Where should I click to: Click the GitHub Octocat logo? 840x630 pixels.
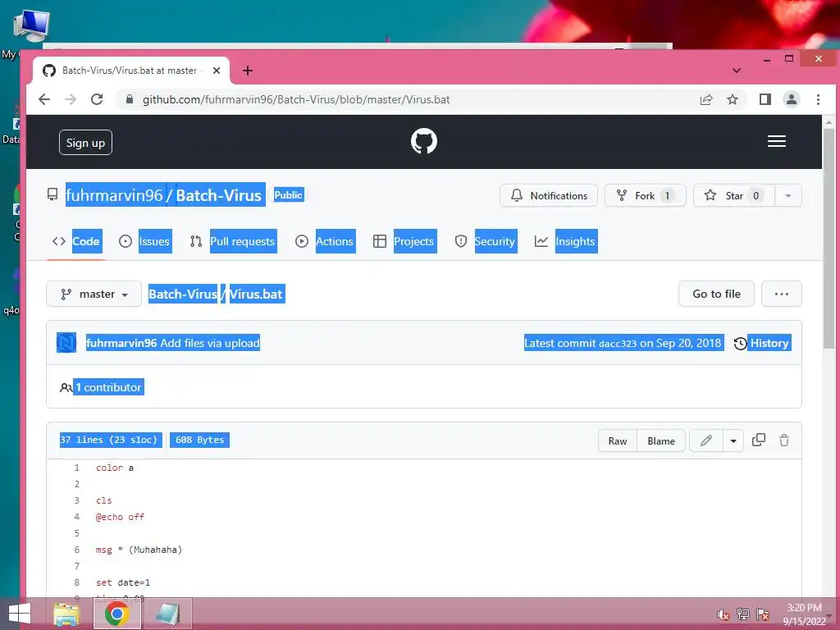[x=424, y=141]
